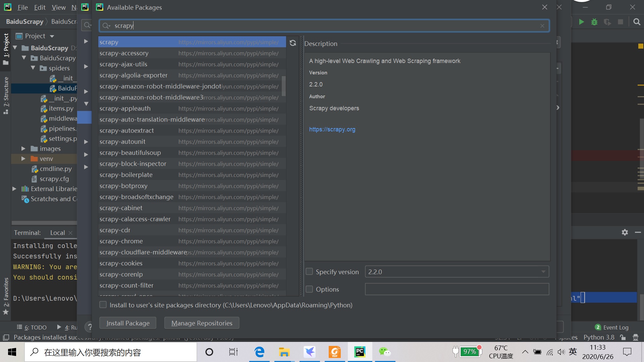Viewport: 644px width, 362px height.
Task: Click the magnifier search history icon
Action: click(x=106, y=26)
